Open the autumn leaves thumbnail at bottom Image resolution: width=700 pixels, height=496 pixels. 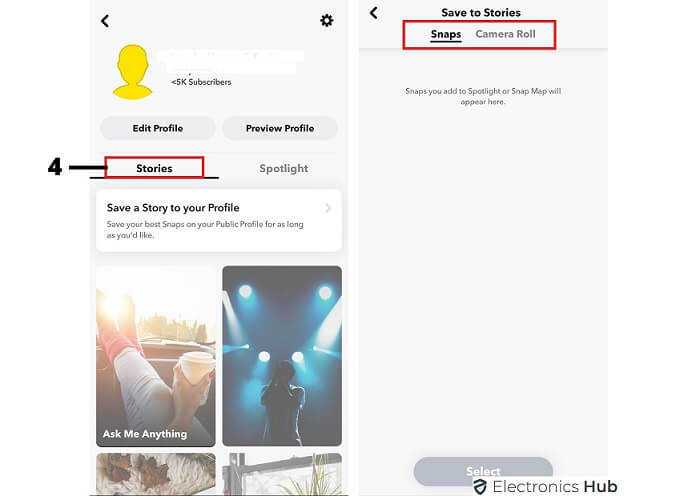[x=156, y=474]
